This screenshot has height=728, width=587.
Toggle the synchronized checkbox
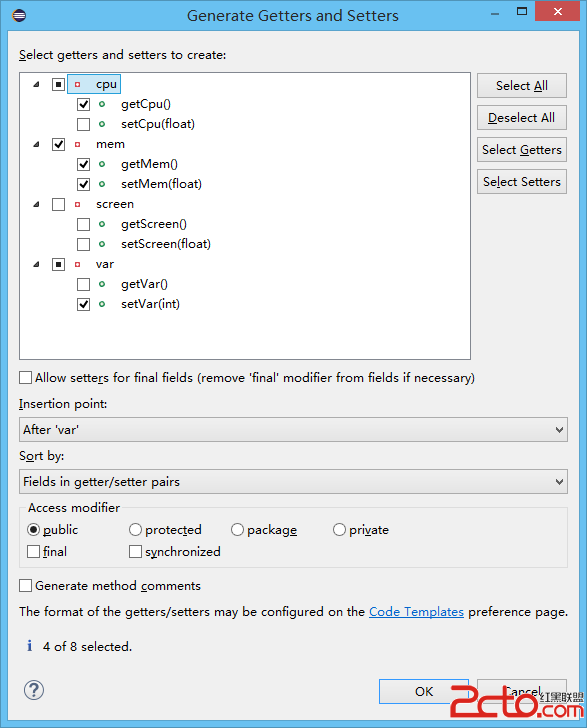(136, 552)
